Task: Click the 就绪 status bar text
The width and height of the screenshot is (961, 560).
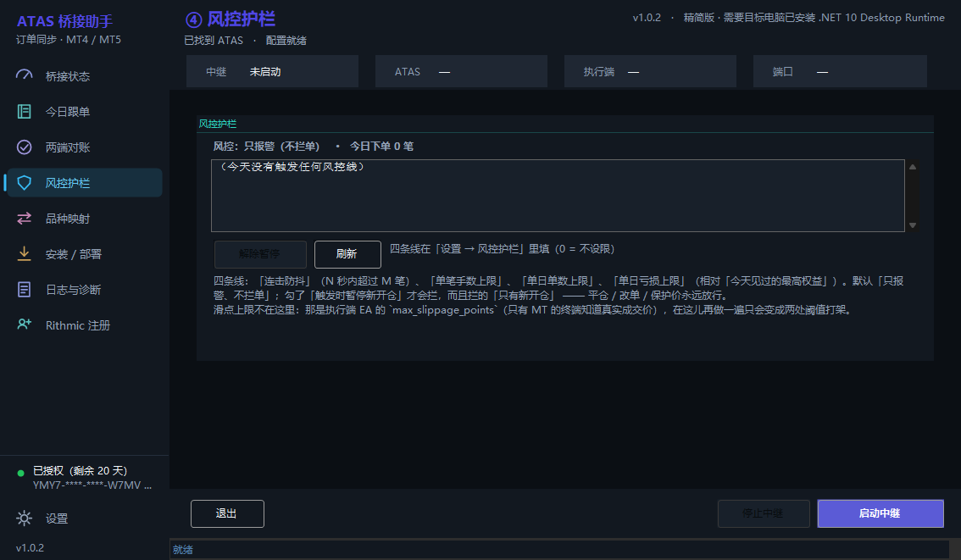Action: (x=183, y=550)
